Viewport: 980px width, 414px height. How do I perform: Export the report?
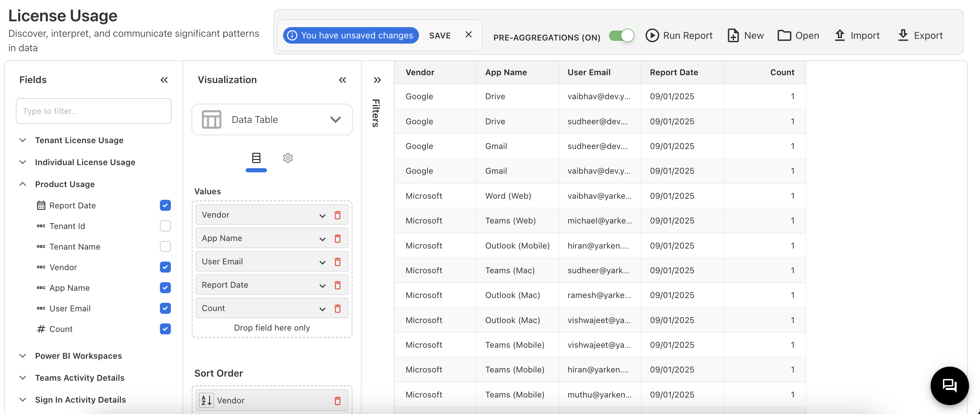pos(921,35)
